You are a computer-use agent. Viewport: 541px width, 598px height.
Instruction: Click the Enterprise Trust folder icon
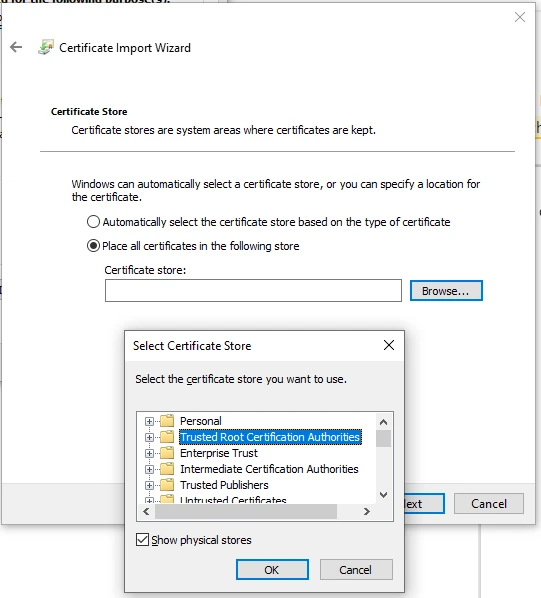coord(167,453)
